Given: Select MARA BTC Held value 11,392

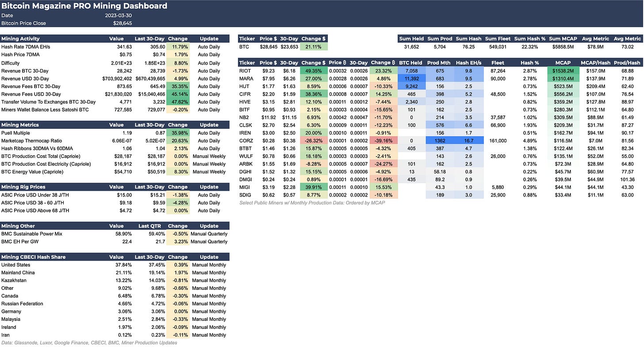Looking at the screenshot, I should pyautogui.click(x=411, y=79).
